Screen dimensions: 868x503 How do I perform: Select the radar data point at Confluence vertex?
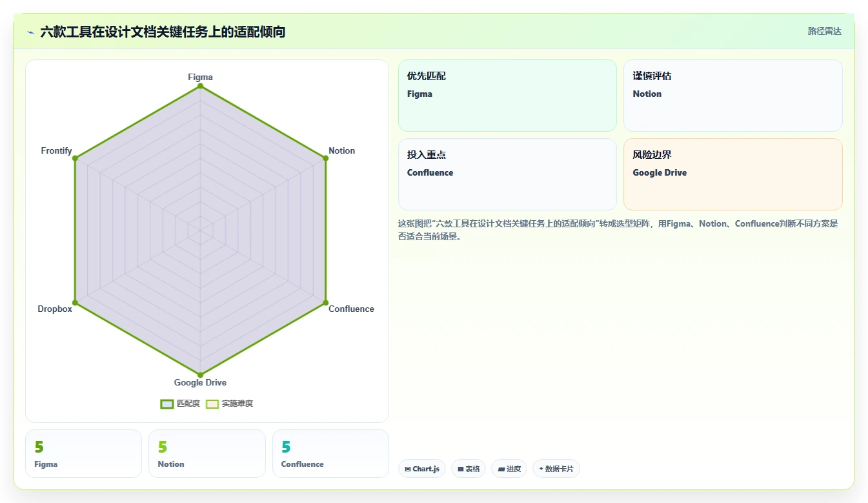pyautogui.click(x=325, y=302)
